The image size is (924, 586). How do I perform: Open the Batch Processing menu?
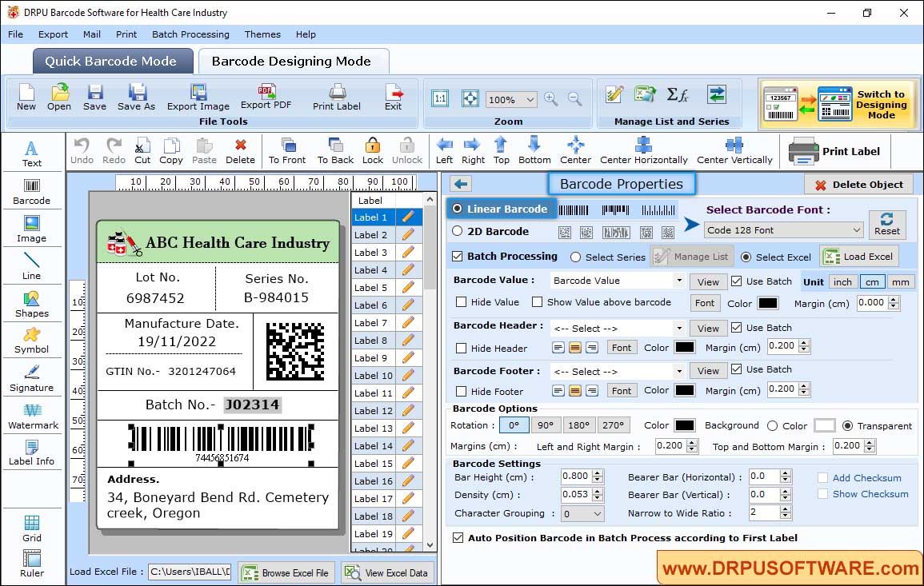(190, 34)
